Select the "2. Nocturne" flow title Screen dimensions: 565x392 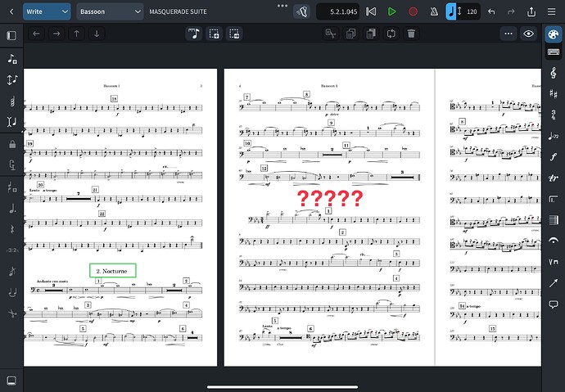pos(112,271)
